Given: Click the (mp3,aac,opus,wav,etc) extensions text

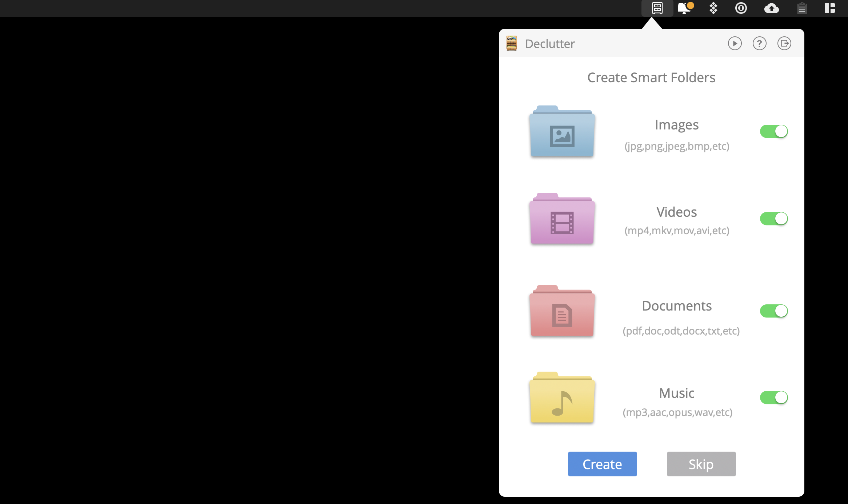Looking at the screenshot, I should point(677,412).
